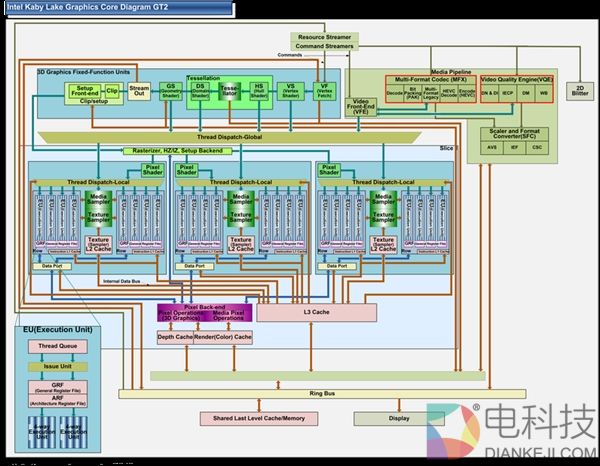Select the HS Hull Shader block
This screenshot has height=466, width=600.
click(x=259, y=91)
